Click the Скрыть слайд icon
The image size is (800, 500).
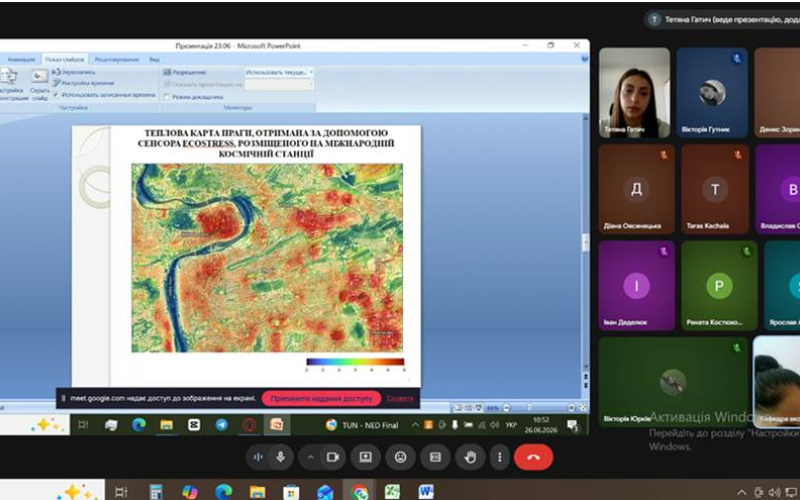tap(39, 84)
